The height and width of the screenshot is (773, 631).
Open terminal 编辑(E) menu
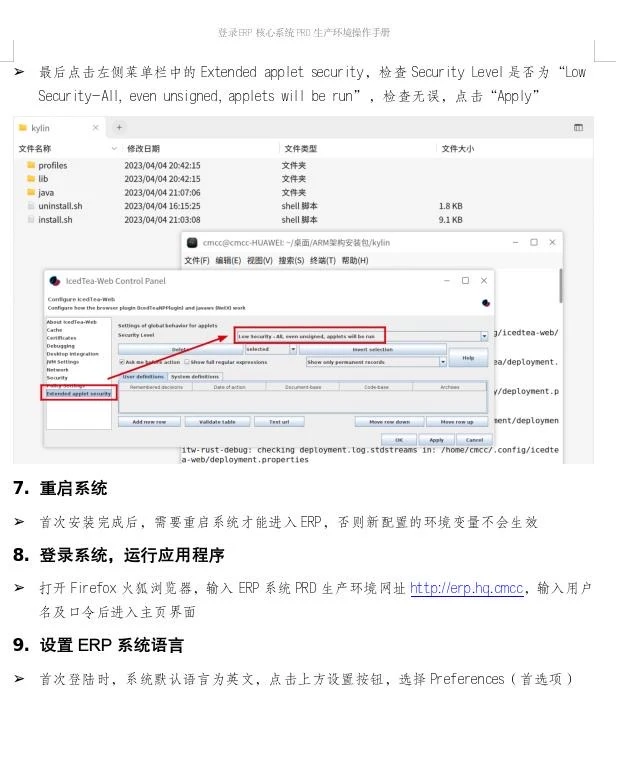pyautogui.click(x=228, y=260)
